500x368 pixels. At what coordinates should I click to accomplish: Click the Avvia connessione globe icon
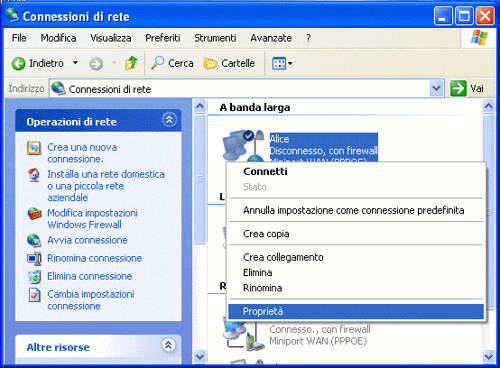[x=34, y=241]
